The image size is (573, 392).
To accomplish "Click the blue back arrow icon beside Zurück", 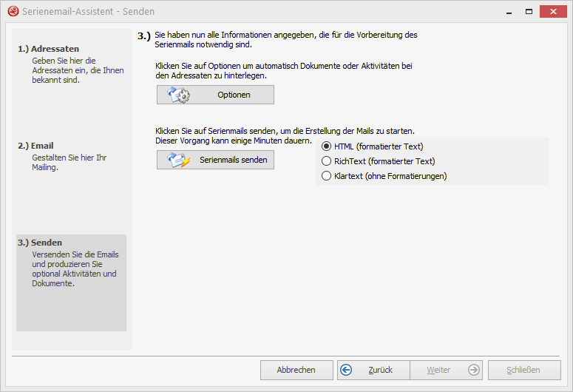I will pos(346,370).
